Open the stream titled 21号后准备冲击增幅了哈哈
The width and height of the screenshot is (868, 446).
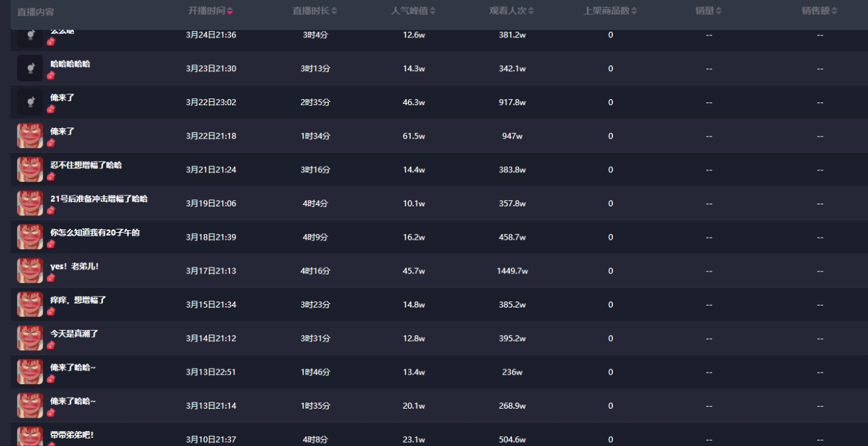(99, 199)
